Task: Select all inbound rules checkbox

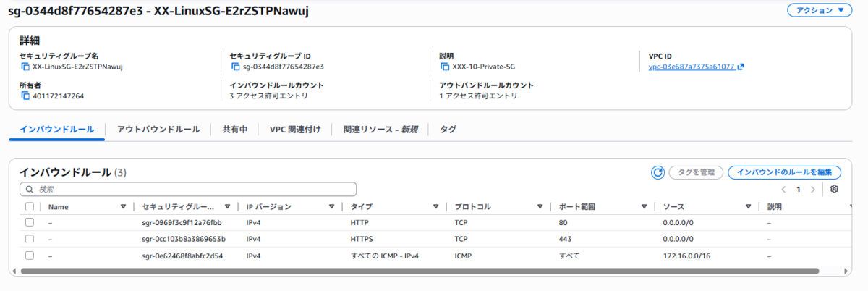Action: [x=30, y=206]
